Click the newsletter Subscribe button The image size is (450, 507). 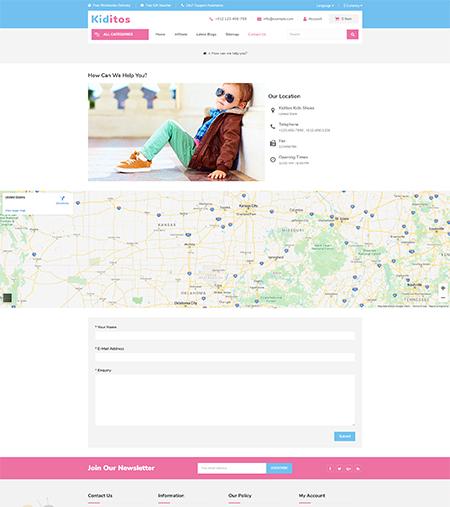pos(279,468)
